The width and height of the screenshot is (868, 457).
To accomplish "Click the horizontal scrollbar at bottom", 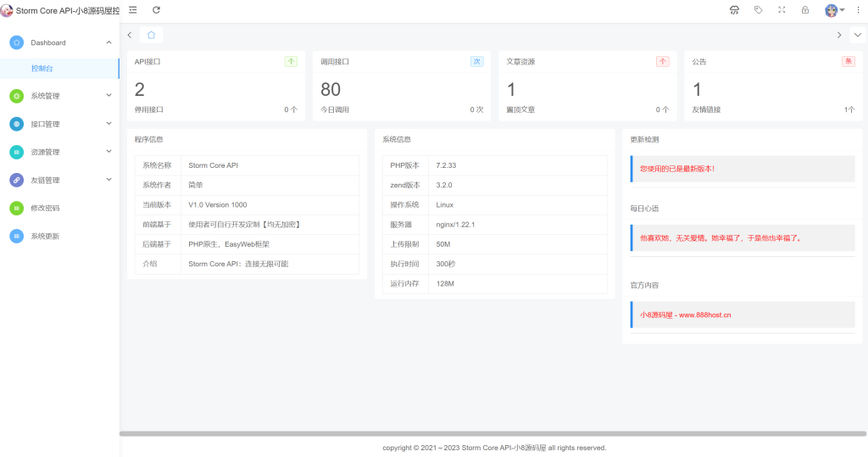I will tap(493, 434).
